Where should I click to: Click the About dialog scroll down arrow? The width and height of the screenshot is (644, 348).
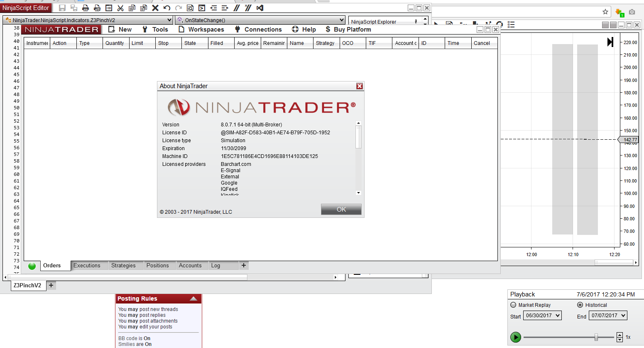[x=359, y=193]
